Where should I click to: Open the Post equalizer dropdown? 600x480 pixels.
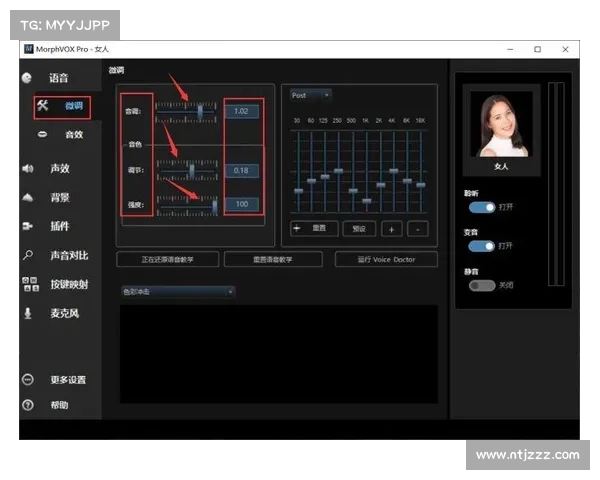(311, 95)
